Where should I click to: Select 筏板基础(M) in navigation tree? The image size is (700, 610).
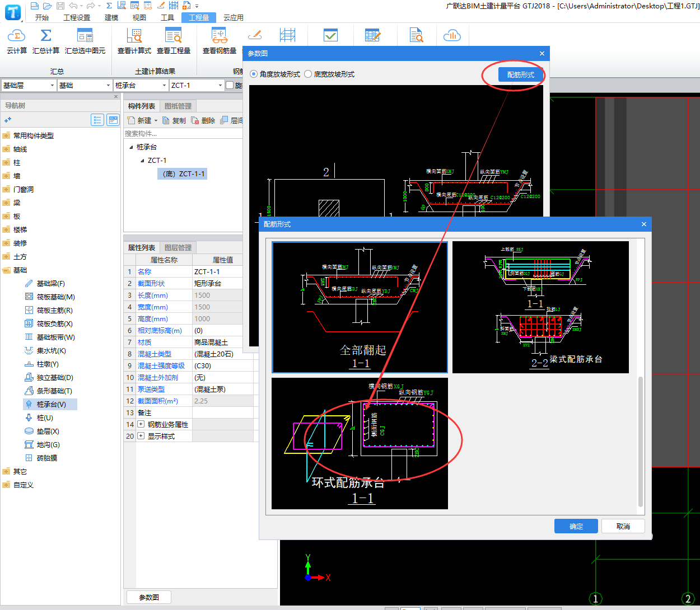point(55,297)
